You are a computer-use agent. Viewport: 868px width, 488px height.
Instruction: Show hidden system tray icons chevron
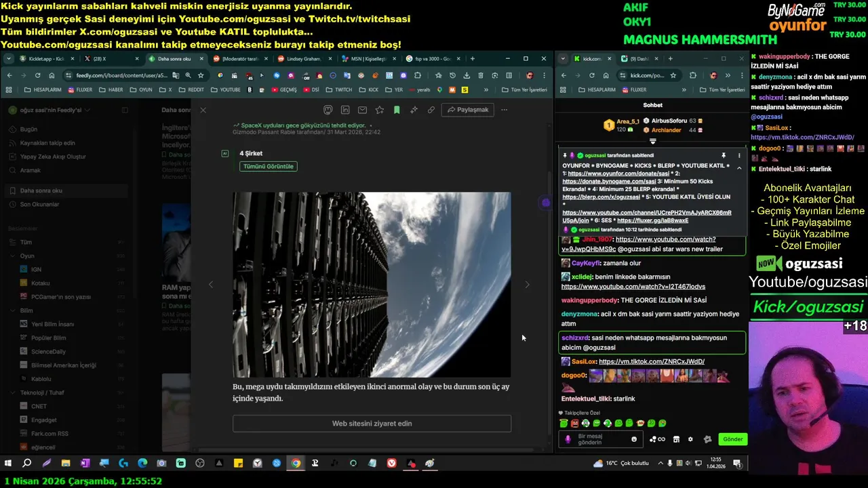(660, 464)
